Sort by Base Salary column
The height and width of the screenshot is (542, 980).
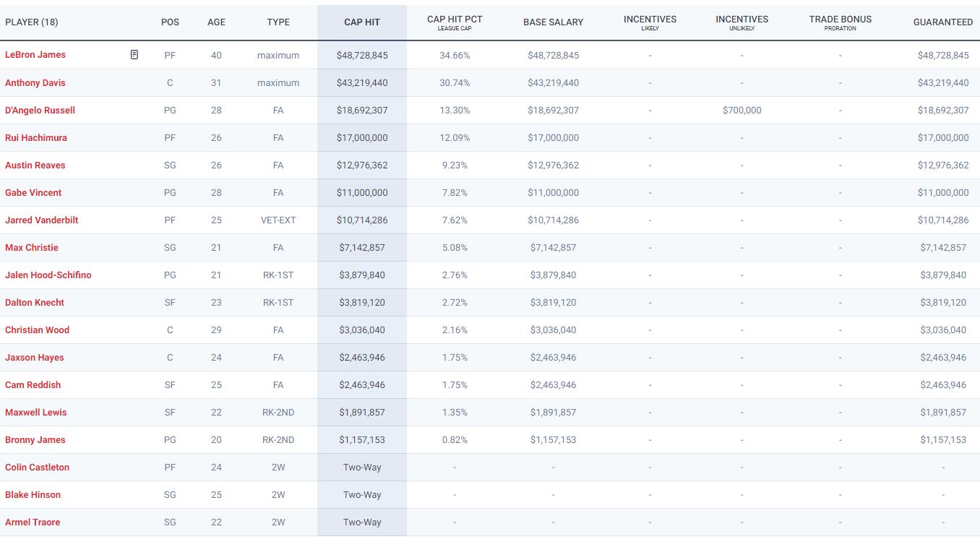point(553,22)
